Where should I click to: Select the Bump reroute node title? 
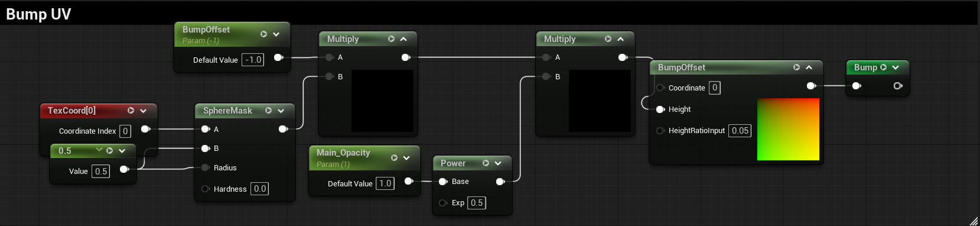(865, 67)
